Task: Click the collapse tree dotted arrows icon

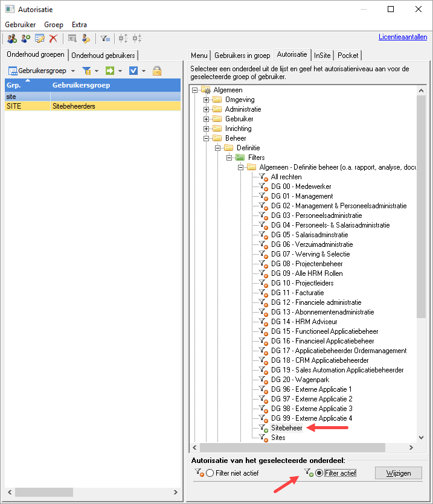Action: coord(137,39)
